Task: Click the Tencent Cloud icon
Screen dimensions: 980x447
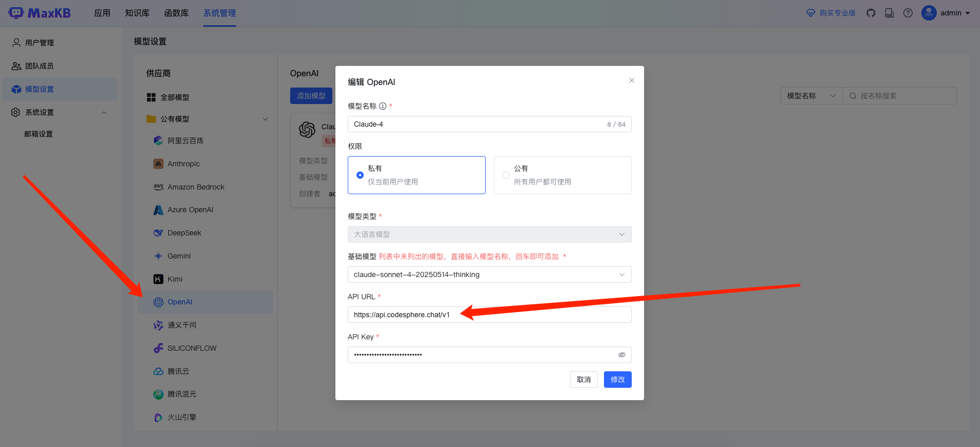Action: [158, 371]
